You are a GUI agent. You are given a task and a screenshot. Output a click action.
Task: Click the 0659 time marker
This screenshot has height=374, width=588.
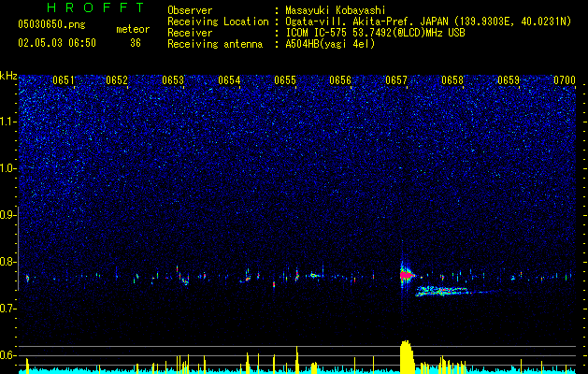(x=509, y=80)
